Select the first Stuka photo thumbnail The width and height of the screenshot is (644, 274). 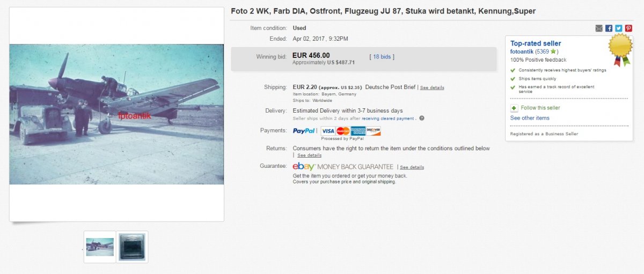(100, 247)
